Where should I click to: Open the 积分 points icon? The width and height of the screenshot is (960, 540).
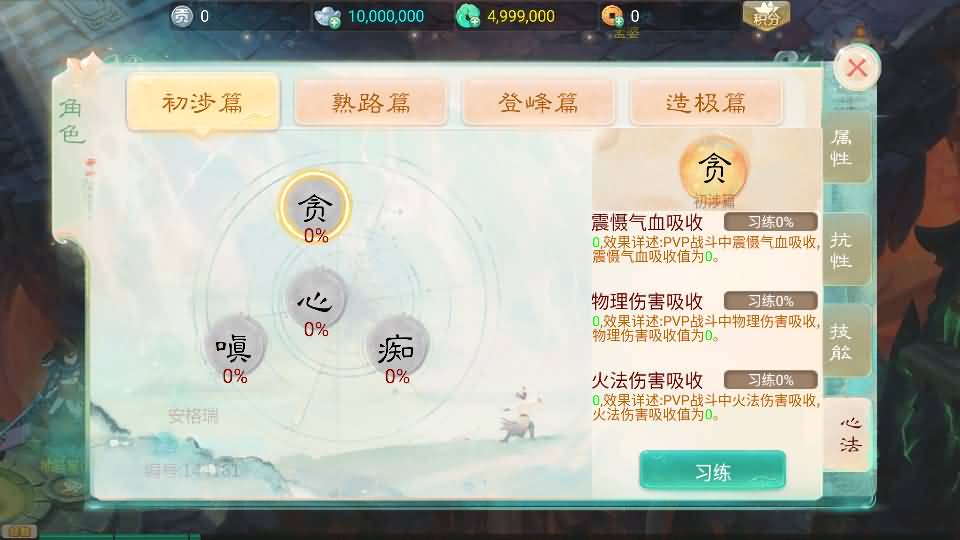coord(766,16)
